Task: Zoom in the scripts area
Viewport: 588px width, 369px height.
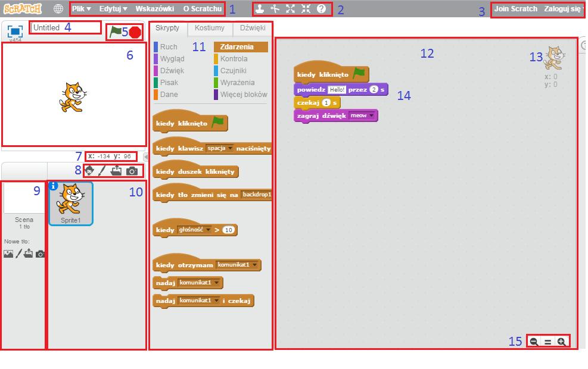Action: point(561,342)
